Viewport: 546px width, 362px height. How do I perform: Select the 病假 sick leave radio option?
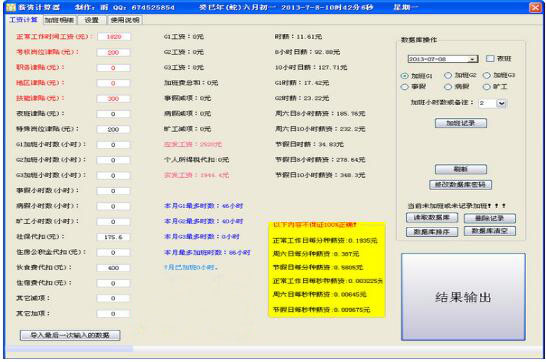[x=448, y=87]
